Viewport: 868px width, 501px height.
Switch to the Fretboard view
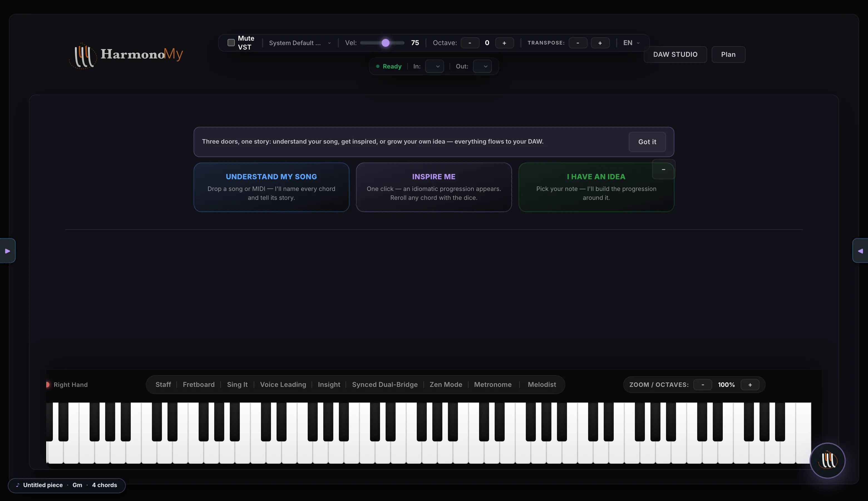[199, 385]
